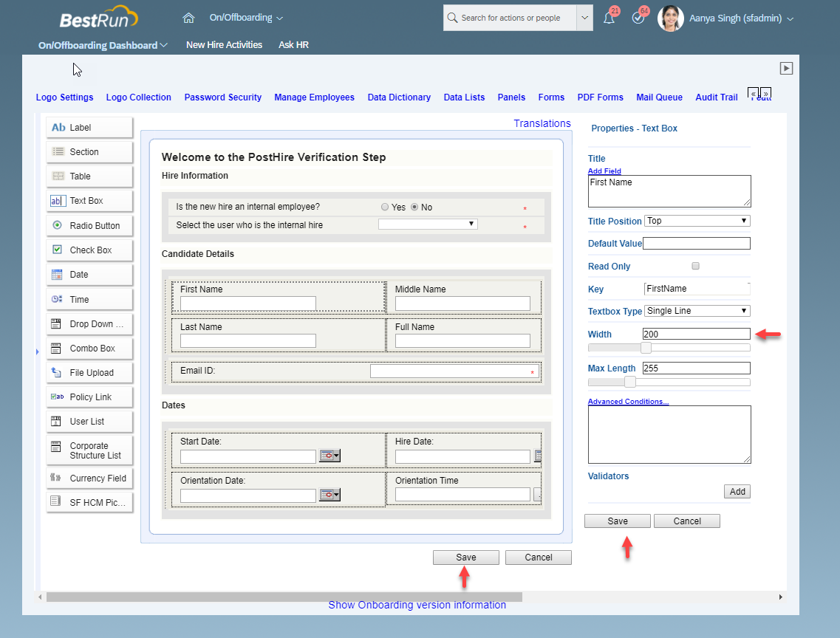Expand the On/Offboarding module menu
840x638 pixels.
point(246,18)
